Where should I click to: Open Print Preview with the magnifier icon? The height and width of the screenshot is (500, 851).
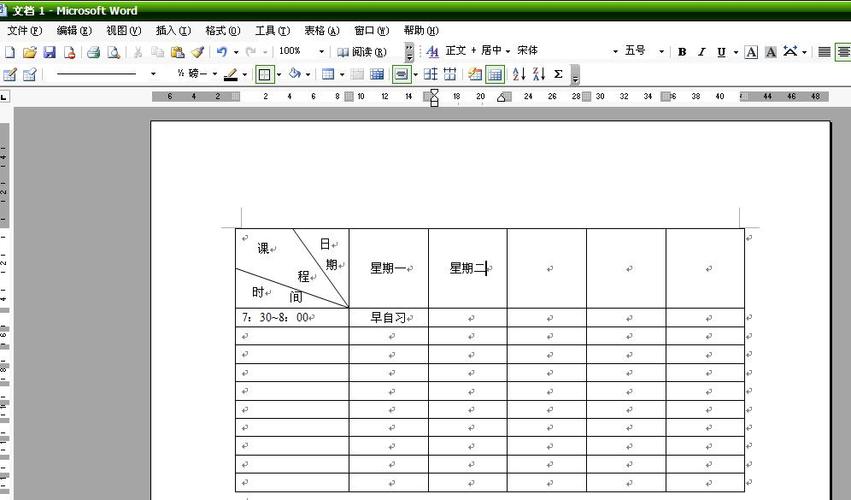(x=113, y=52)
